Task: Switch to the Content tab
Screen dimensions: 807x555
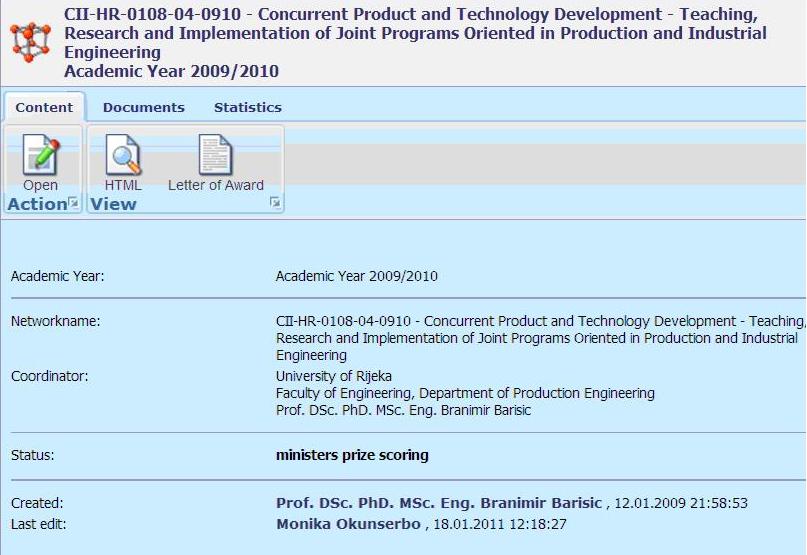Action: (44, 107)
